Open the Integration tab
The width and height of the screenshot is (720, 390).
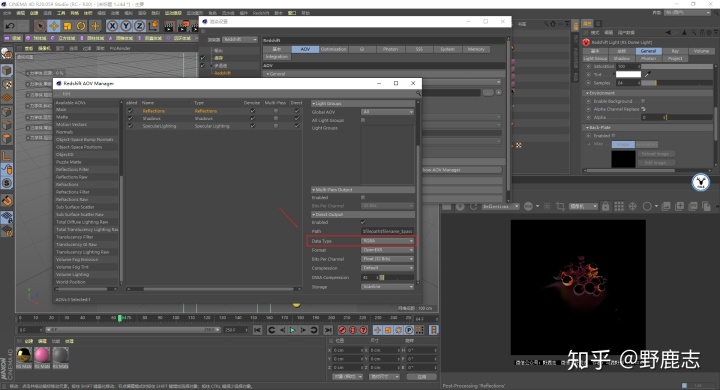(276, 57)
